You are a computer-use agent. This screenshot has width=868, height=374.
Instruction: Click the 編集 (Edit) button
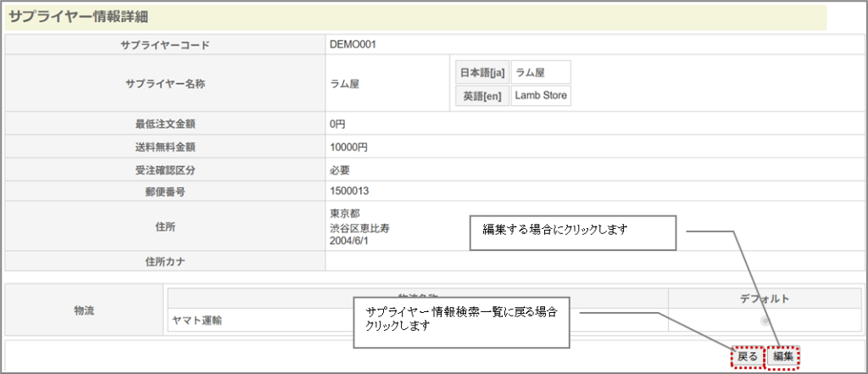783,357
